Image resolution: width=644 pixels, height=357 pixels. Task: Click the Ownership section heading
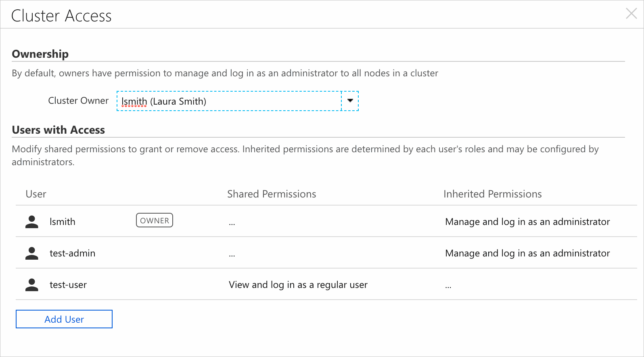pyautogui.click(x=40, y=54)
